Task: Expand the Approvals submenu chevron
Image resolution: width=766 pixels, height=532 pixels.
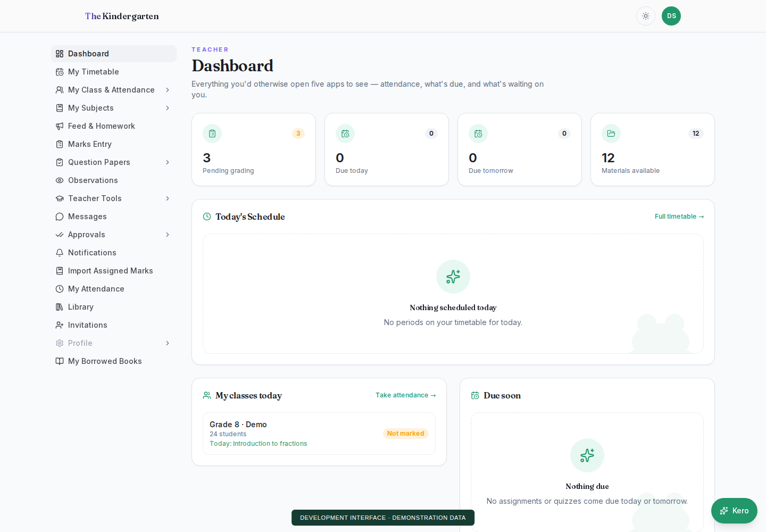Action: click(168, 235)
